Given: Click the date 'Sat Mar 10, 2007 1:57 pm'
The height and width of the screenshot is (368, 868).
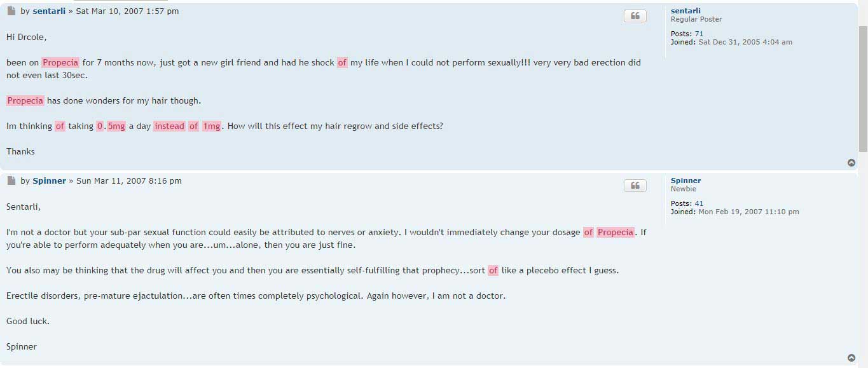Looking at the screenshot, I should [127, 11].
